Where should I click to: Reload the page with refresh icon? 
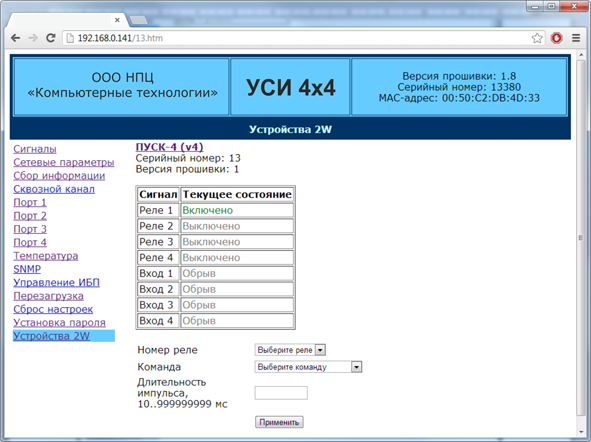coord(51,38)
